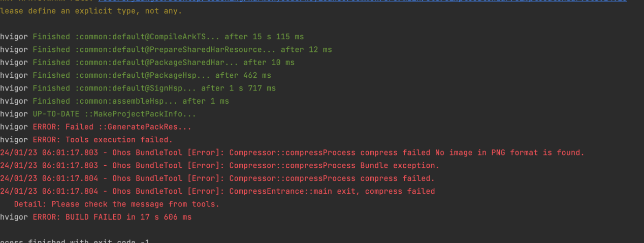Select the common:assembleHsp finished line
The width and height of the screenshot is (644, 243).
(x=115, y=101)
